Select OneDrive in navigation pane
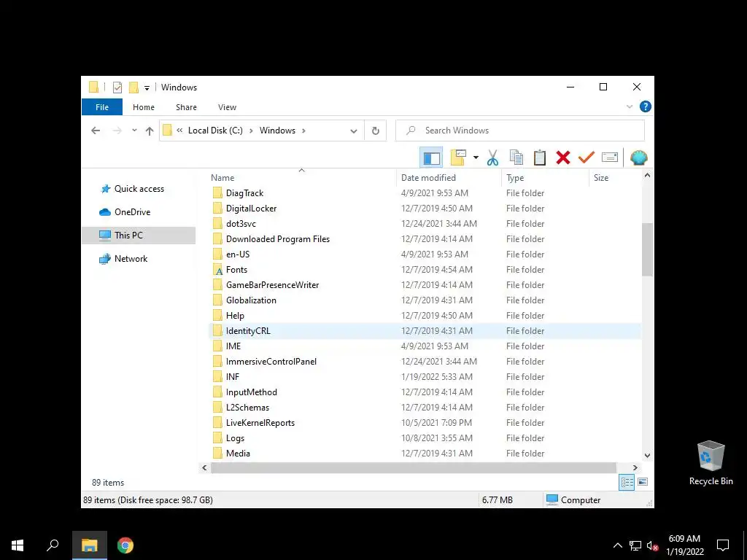The height and width of the screenshot is (560, 747). click(132, 212)
